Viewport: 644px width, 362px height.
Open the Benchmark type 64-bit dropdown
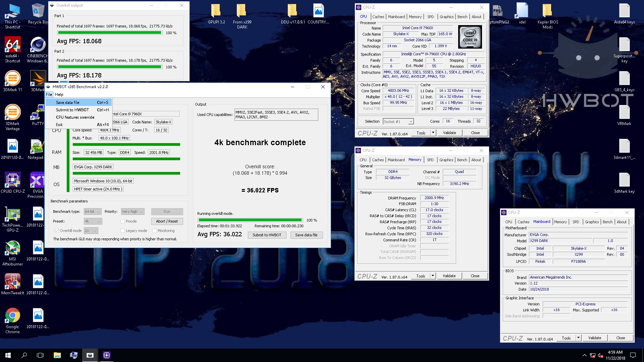coord(93,212)
